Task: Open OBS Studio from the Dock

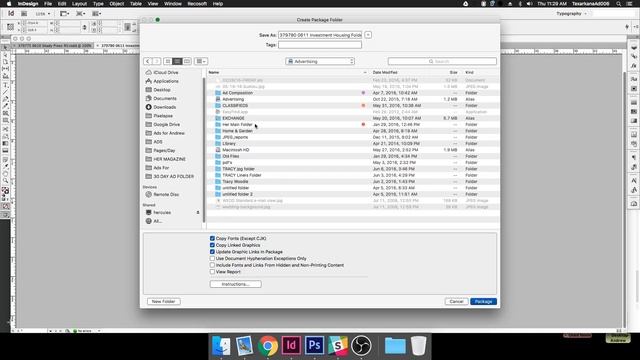Action: [x=361, y=346]
